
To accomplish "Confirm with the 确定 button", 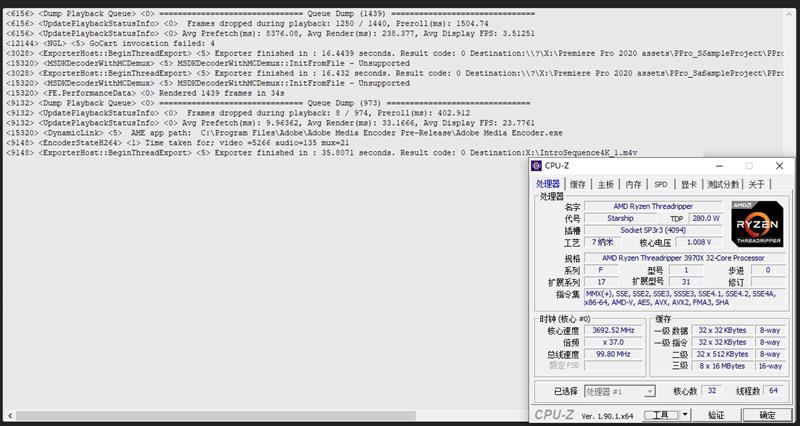I will [767, 415].
